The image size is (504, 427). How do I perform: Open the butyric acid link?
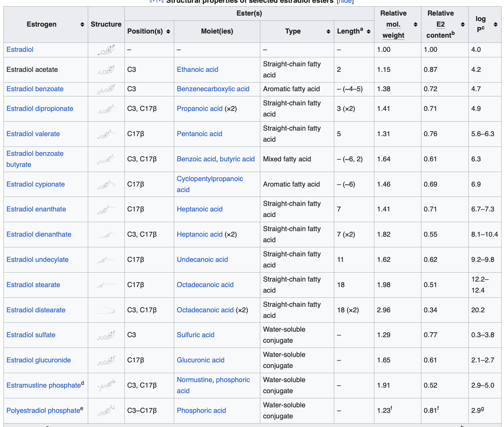[237, 159]
